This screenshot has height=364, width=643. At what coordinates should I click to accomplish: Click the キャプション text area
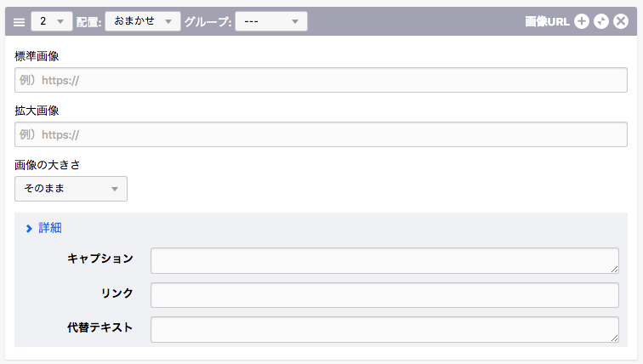pyautogui.click(x=384, y=260)
